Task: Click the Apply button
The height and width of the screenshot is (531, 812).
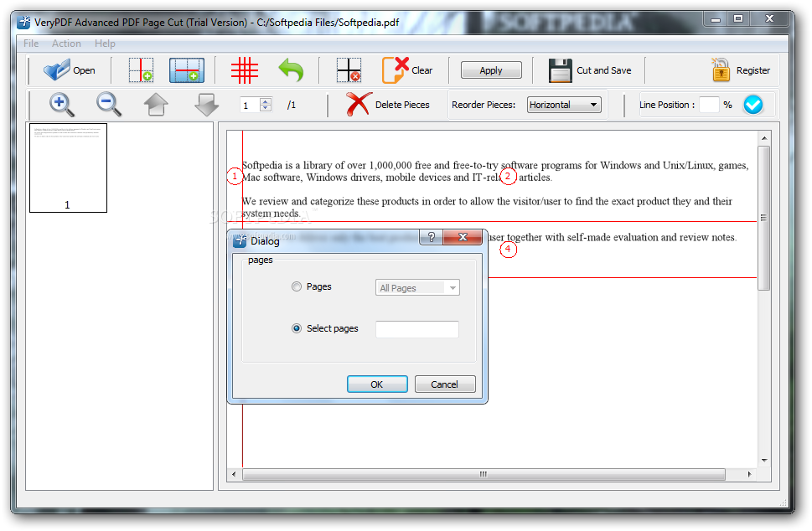Action: (x=491, y=70)
